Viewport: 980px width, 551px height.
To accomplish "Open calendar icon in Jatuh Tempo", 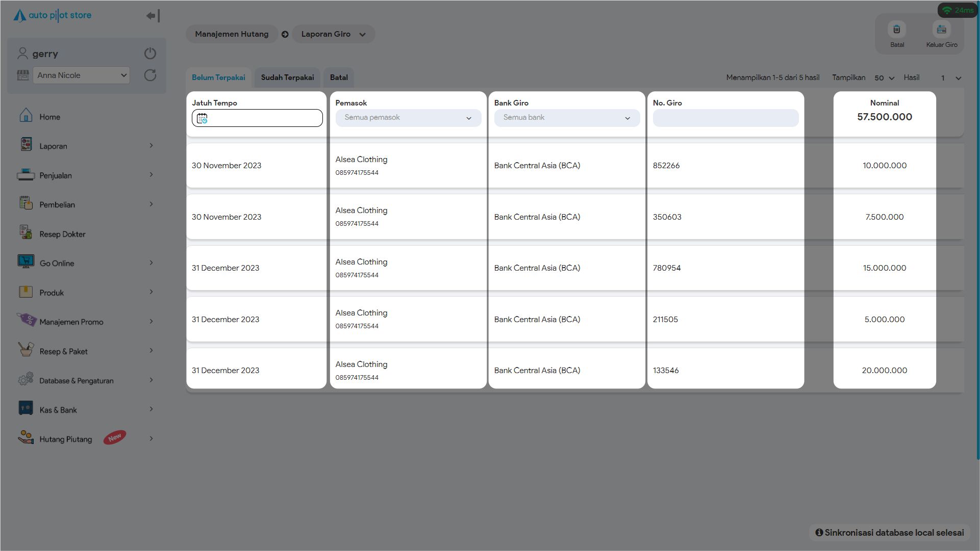I will click(202, 118).
